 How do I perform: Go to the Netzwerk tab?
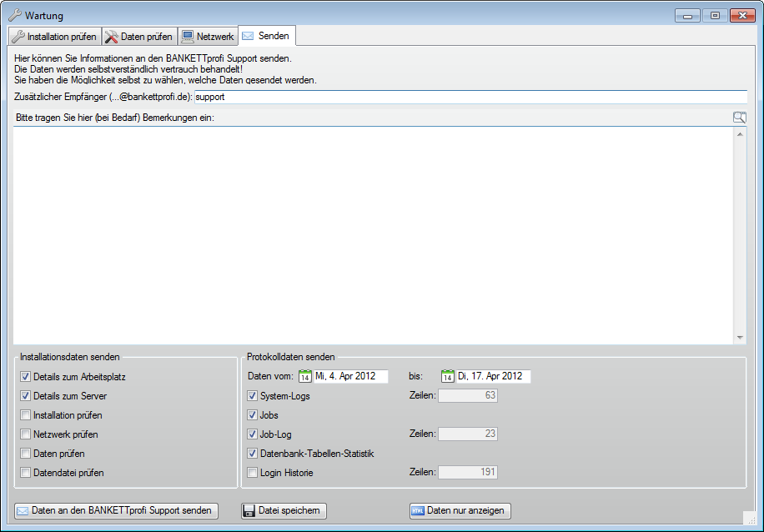[208, 37]
